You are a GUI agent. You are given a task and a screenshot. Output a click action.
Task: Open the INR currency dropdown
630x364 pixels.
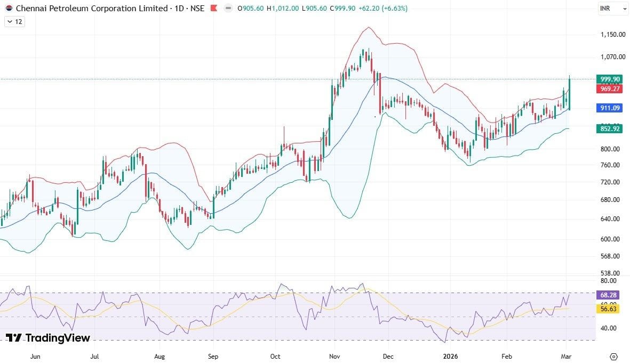click(x=612, y=9)
